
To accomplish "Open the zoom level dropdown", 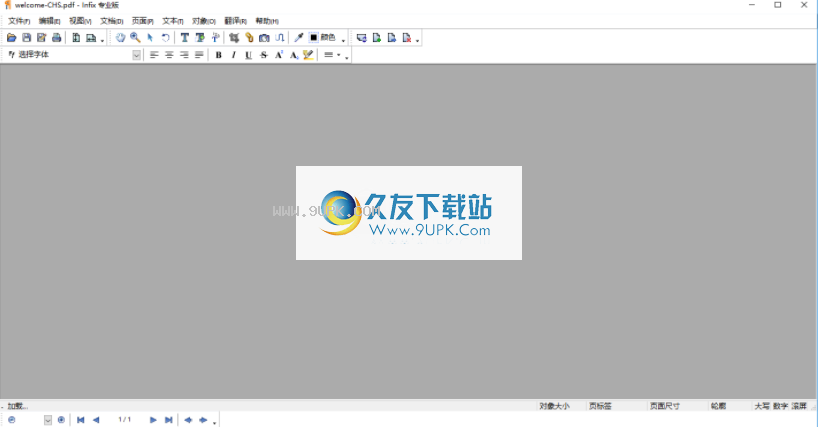I will [x=48, y=420].
